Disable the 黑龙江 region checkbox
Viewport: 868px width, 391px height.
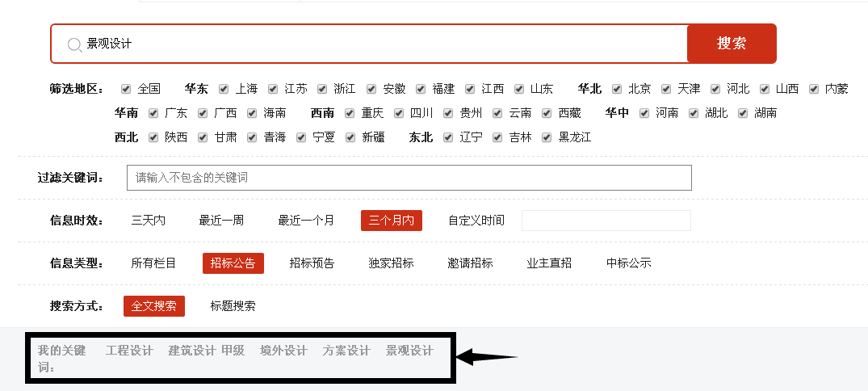click(547, 137)
